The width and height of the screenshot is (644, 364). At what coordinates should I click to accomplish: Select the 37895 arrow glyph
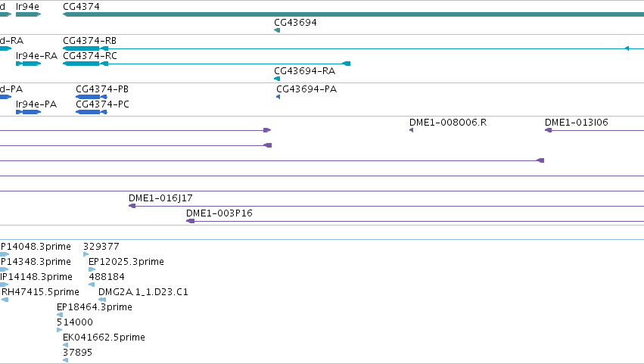point(66,360)
